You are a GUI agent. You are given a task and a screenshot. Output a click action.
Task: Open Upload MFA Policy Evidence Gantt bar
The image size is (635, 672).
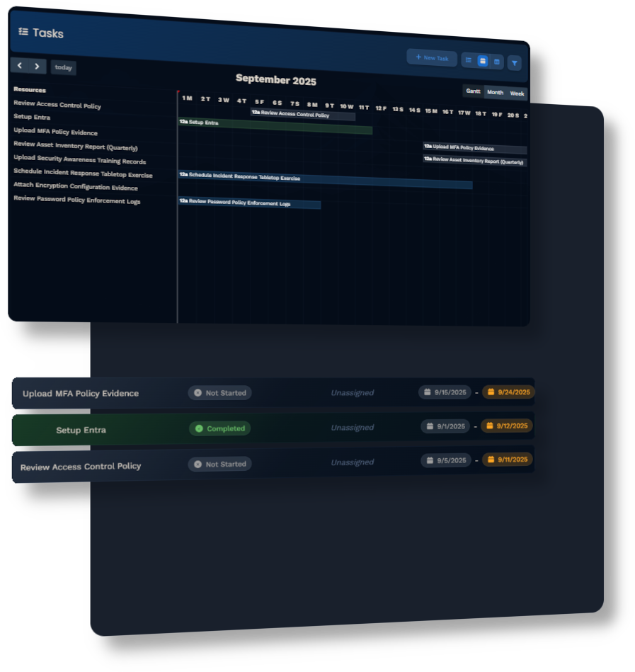pyautogui.click(x=475, y=148)
